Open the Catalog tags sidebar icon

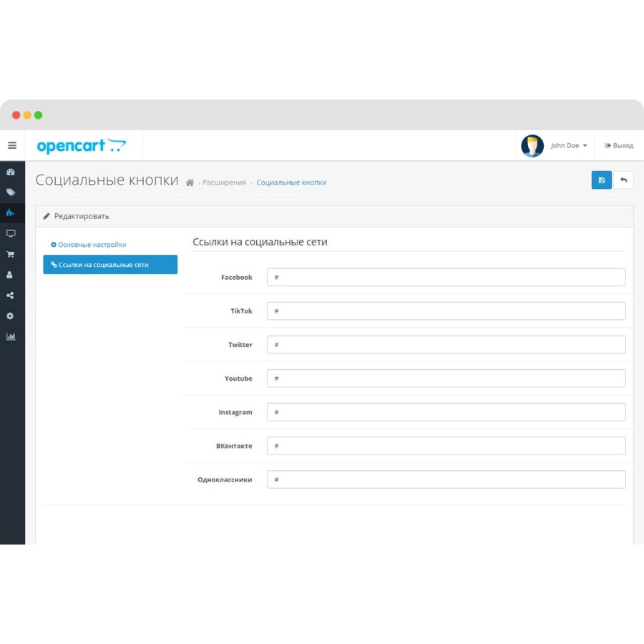(x=11, y=192)
